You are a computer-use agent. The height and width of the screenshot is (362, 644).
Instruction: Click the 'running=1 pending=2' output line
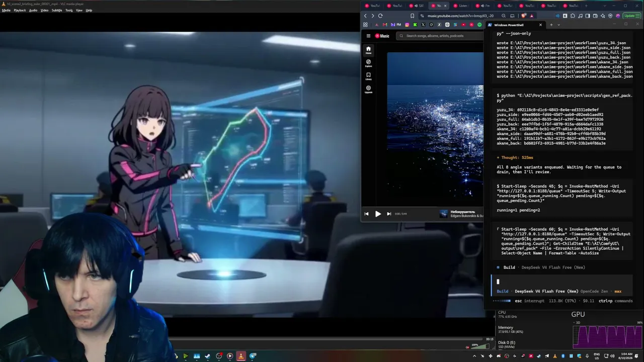[518, 210]
